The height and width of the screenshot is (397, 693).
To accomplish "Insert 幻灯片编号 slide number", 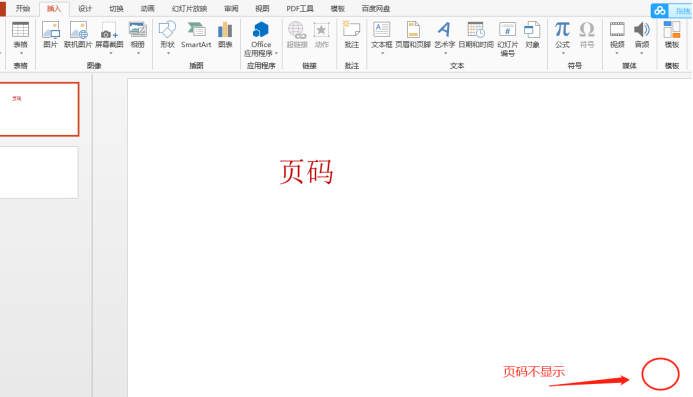I will click(507, 39).
